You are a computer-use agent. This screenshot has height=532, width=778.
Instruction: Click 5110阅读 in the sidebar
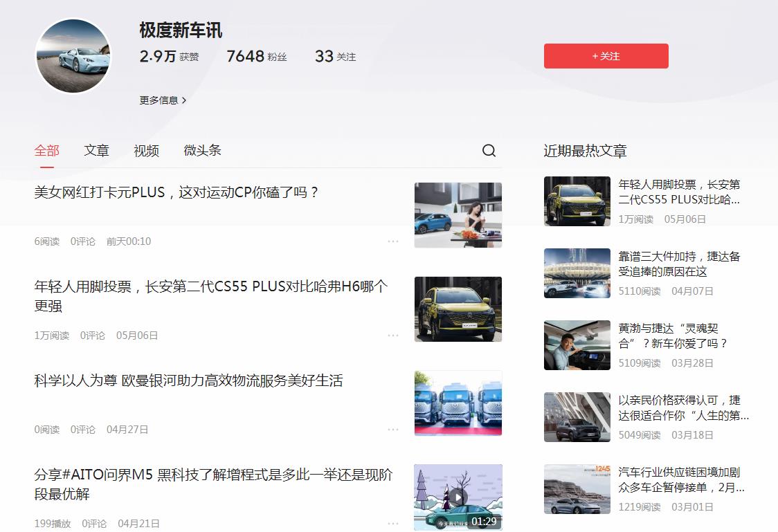click(x=640, y=291)
